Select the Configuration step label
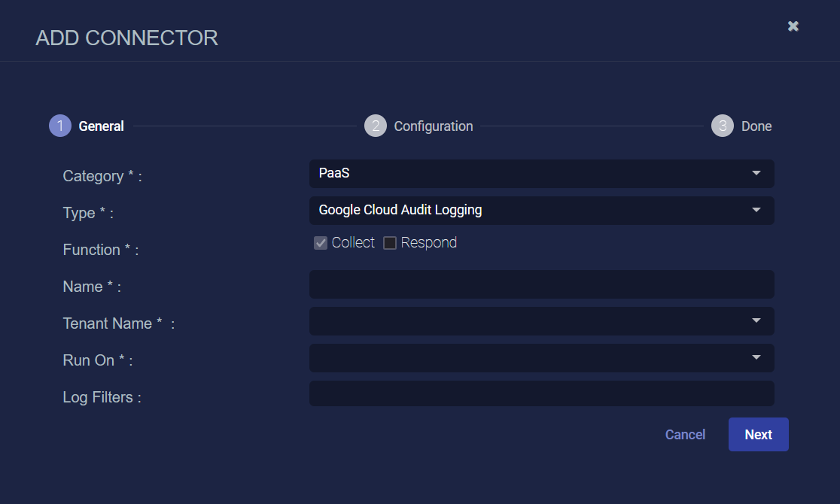This screenshot has width=840, height=504. click(434, 126)
